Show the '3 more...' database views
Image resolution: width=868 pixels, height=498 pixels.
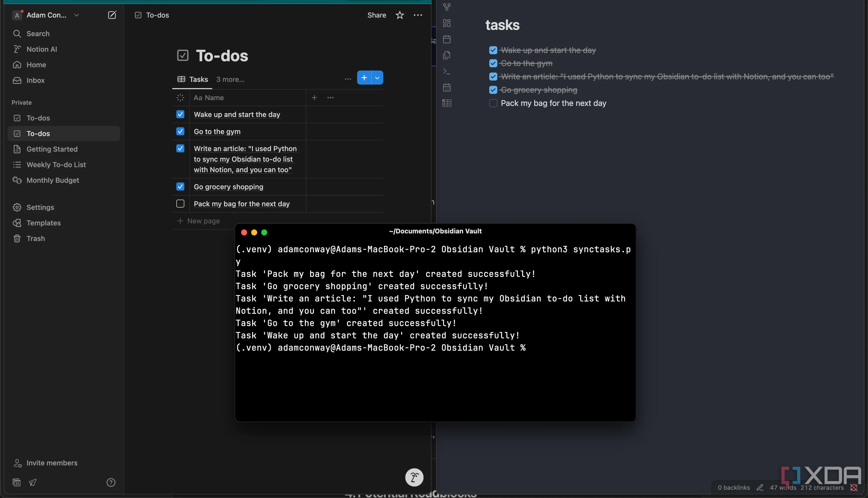[x=230, y=79]
